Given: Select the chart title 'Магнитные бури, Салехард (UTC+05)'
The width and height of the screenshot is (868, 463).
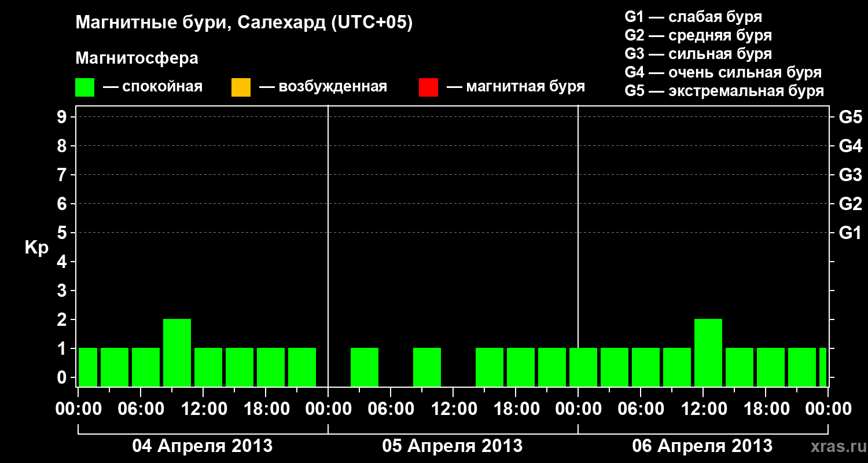Looking at the screenshot, I should [x=244, y=23].
